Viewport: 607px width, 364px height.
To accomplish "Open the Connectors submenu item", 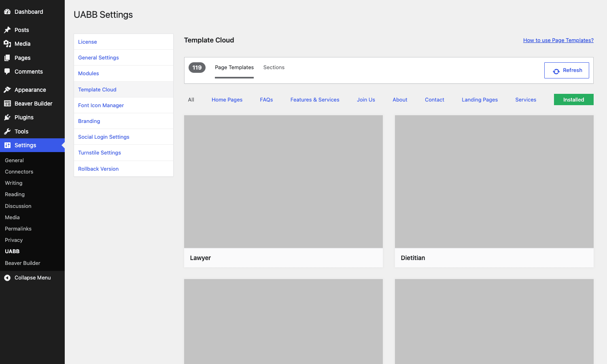I will click(19, 172).
